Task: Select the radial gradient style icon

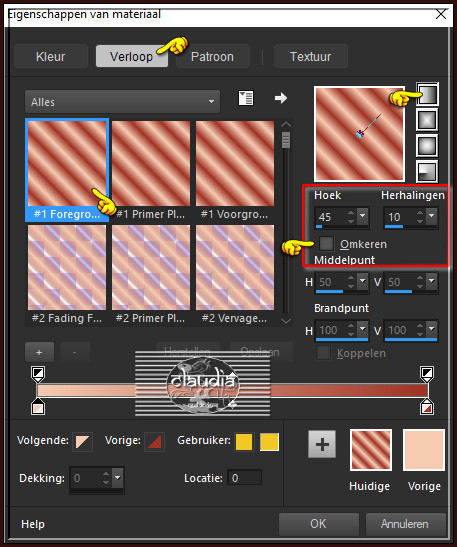Action: (427, 171)
